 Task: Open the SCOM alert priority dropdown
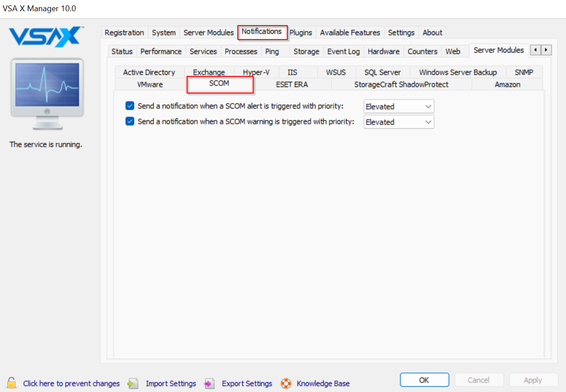pyautogui.click(x=399, y=106)
